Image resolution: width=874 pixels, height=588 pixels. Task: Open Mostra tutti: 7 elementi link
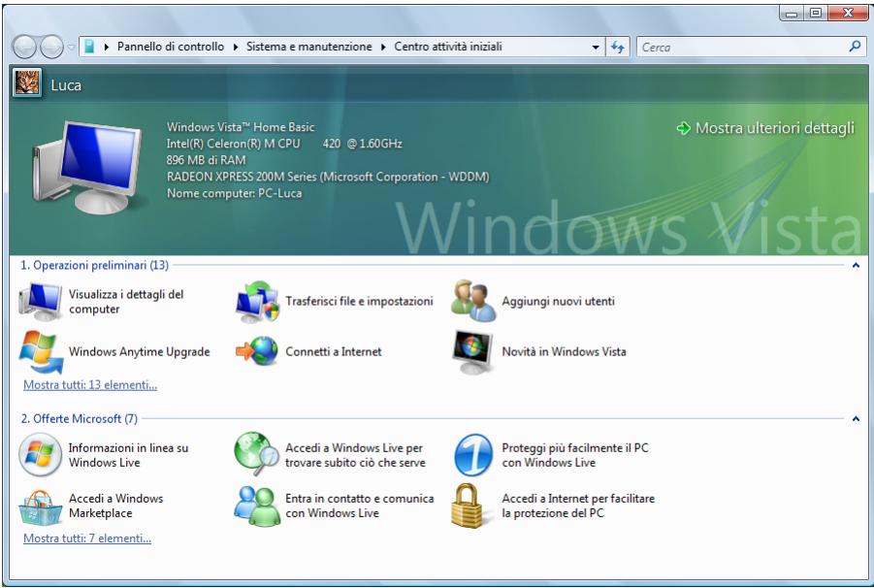[x=87, y=539]
